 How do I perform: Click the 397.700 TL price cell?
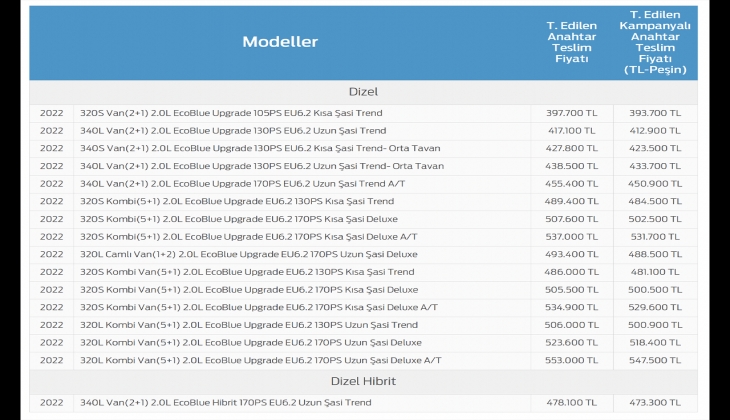click(573, 113)
